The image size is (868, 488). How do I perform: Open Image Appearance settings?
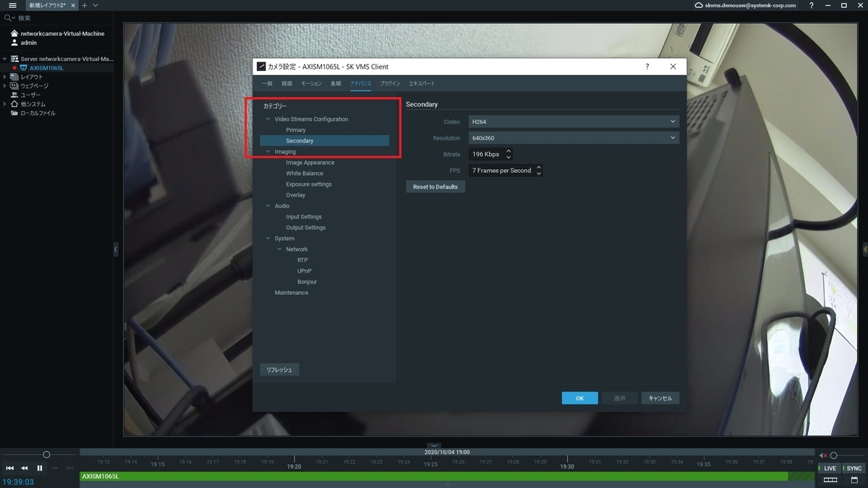310,163
